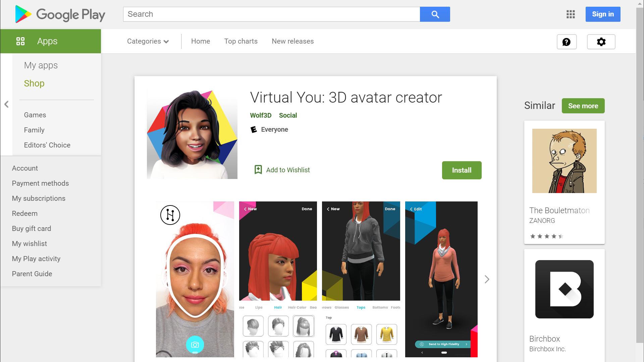644x362 pixels.
Task: Click the Google Play apps grid icon
Action: 571,14
